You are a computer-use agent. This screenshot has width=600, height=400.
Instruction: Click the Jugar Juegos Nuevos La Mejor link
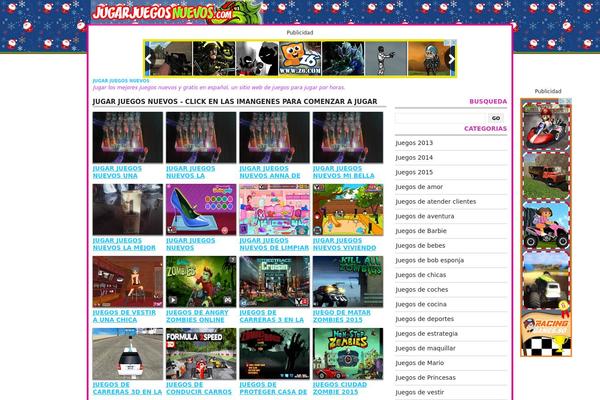click(124, 244)
